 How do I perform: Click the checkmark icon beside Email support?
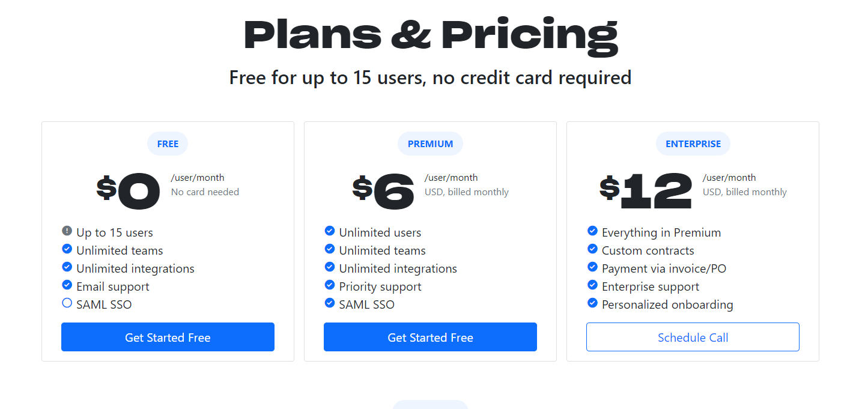[67, 285]
